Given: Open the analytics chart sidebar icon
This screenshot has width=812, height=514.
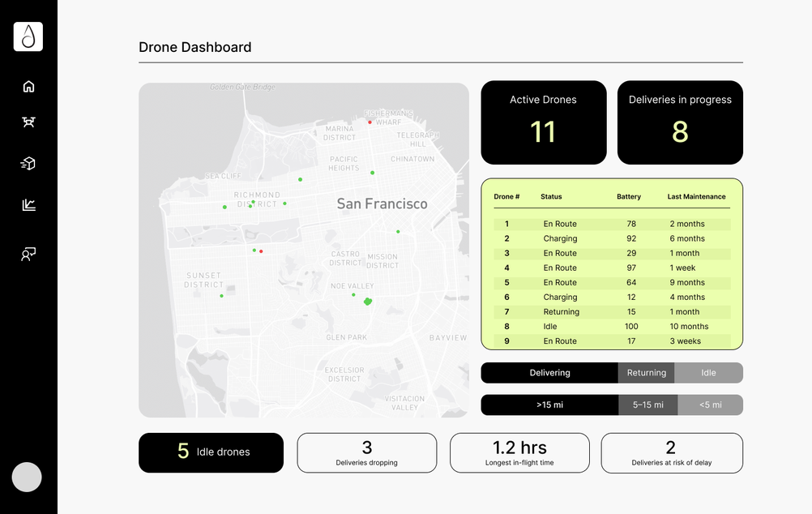Looking at the screenshot, I should click(28, 204).
